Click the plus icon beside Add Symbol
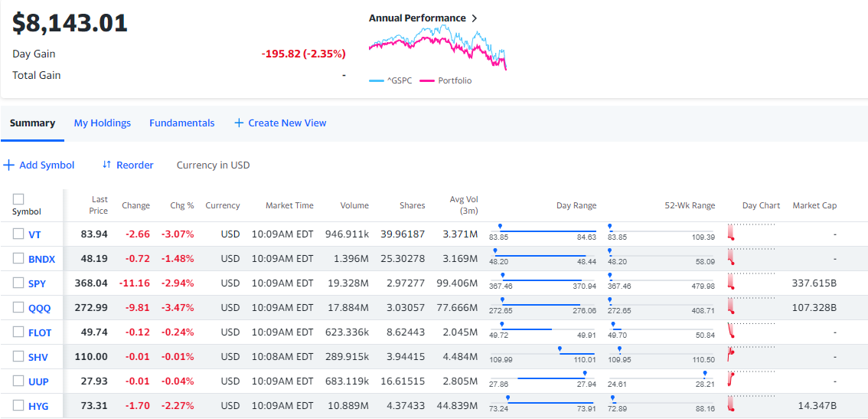868x419 pixels. [8, 165]
